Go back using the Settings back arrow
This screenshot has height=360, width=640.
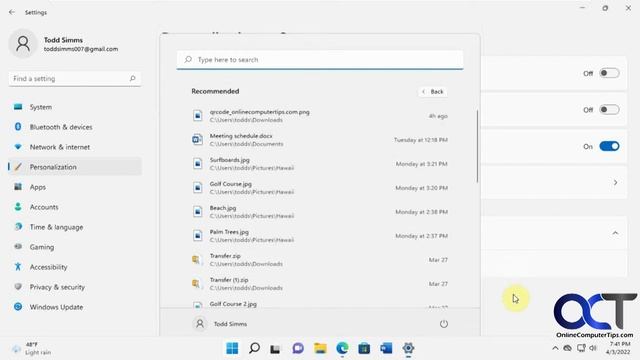[x=12, y=12]
